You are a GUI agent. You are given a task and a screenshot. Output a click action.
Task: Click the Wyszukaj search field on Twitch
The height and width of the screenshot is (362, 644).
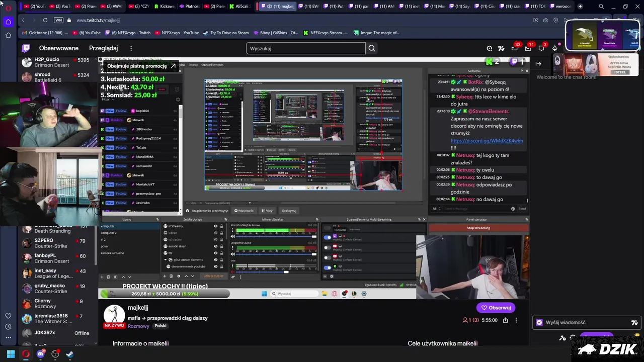(x=306, y=48)
